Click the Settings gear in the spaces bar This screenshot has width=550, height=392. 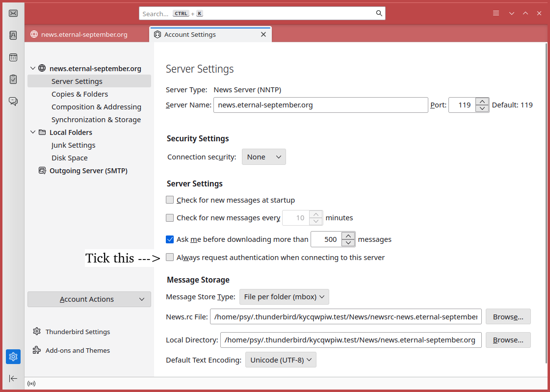pyautogui.click(x=13, y=357)
